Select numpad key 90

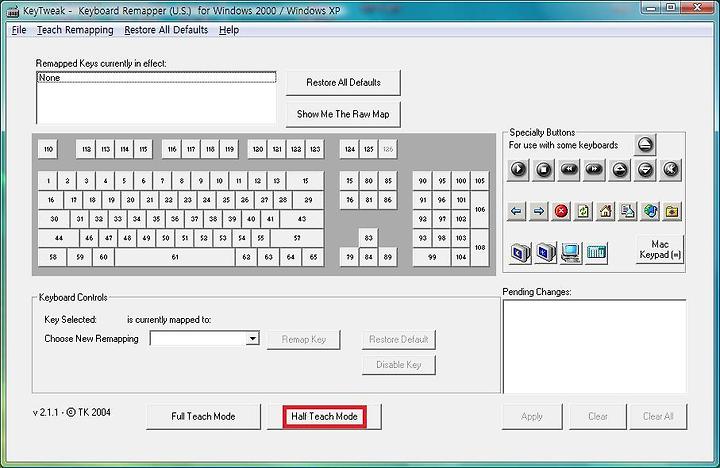(x=422, y=181)
